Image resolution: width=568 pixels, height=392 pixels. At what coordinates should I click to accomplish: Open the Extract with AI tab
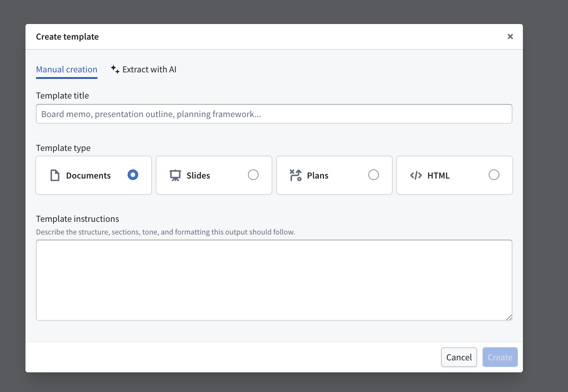point(144,69)
